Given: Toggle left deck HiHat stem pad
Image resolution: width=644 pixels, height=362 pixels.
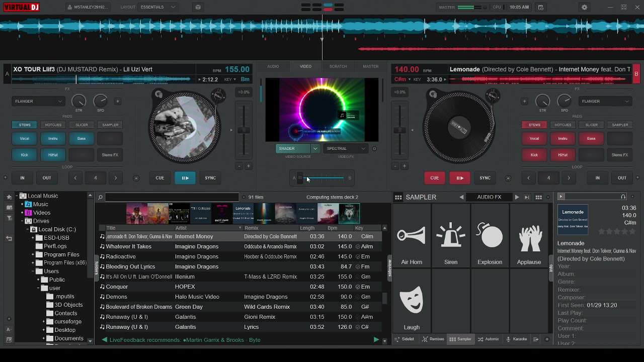Looking at the screenshot, I should coord(53,155).
